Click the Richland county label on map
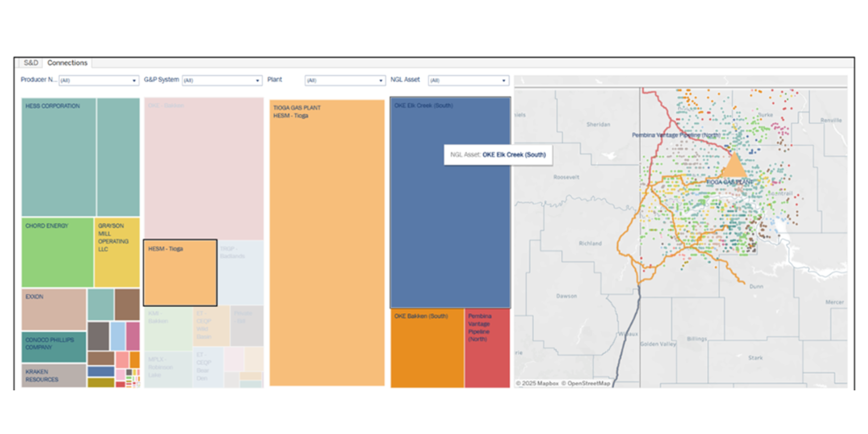The image size is (868, 434). [590, 244]
